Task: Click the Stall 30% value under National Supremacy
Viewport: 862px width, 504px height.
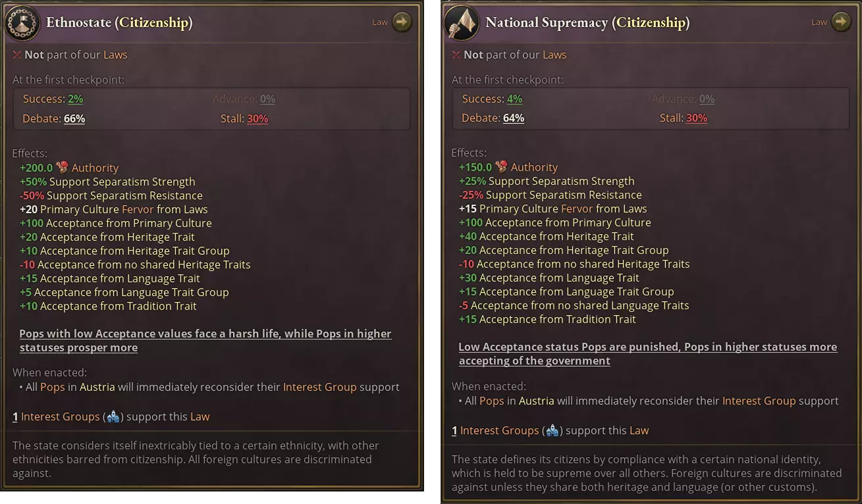Action: click(x=697, y=118)
